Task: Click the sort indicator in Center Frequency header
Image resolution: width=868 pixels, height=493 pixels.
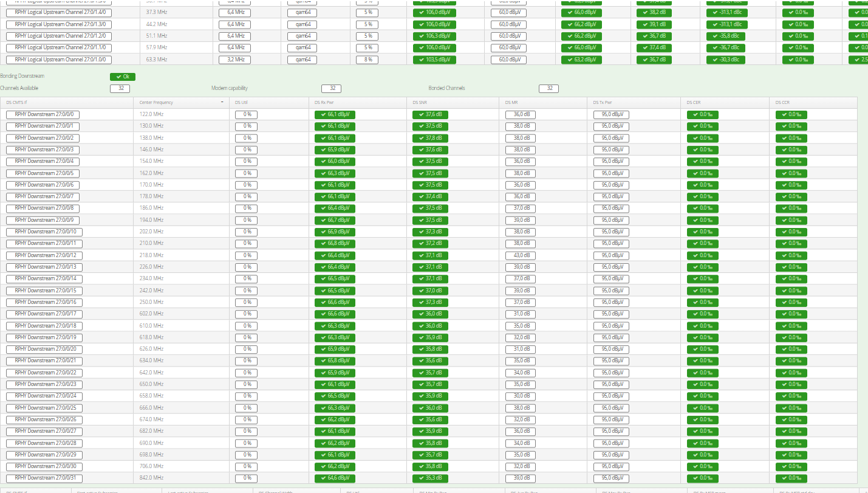Action: point(222,103)
